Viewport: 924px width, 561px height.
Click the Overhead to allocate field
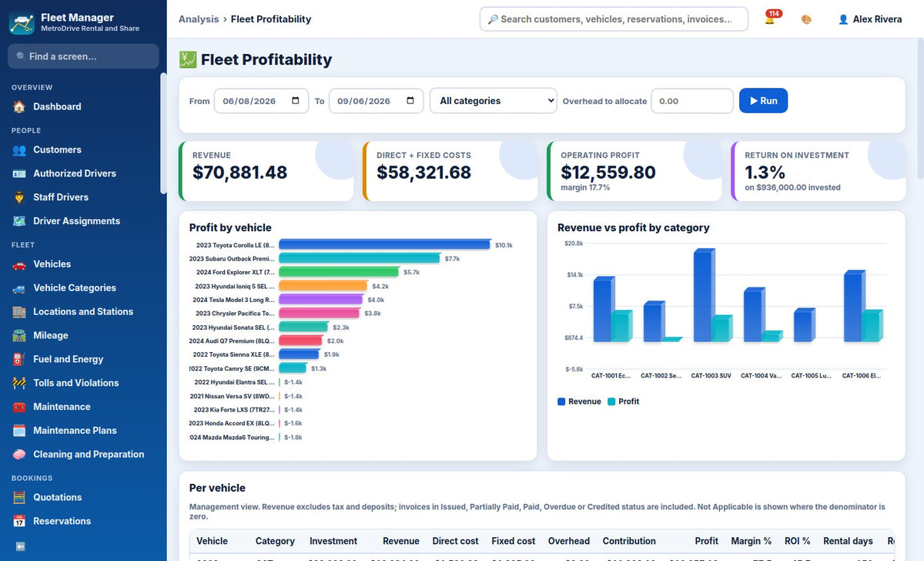692,101
